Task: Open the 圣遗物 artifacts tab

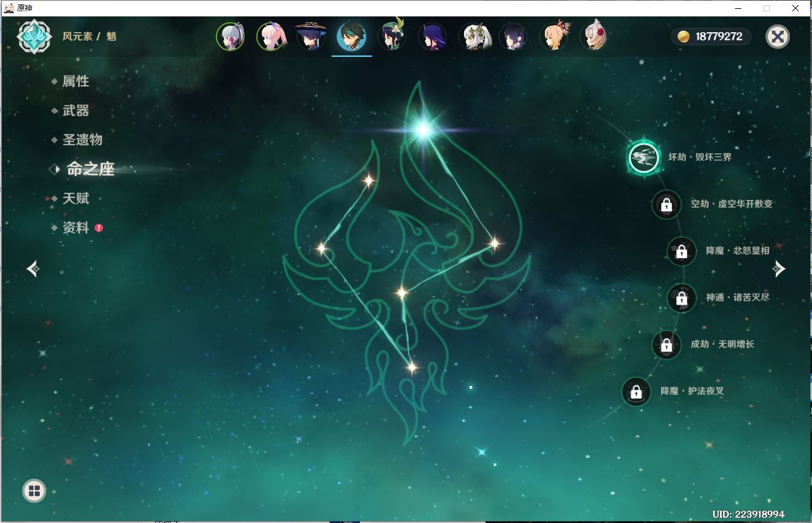Action: click(x=82, y=139)
